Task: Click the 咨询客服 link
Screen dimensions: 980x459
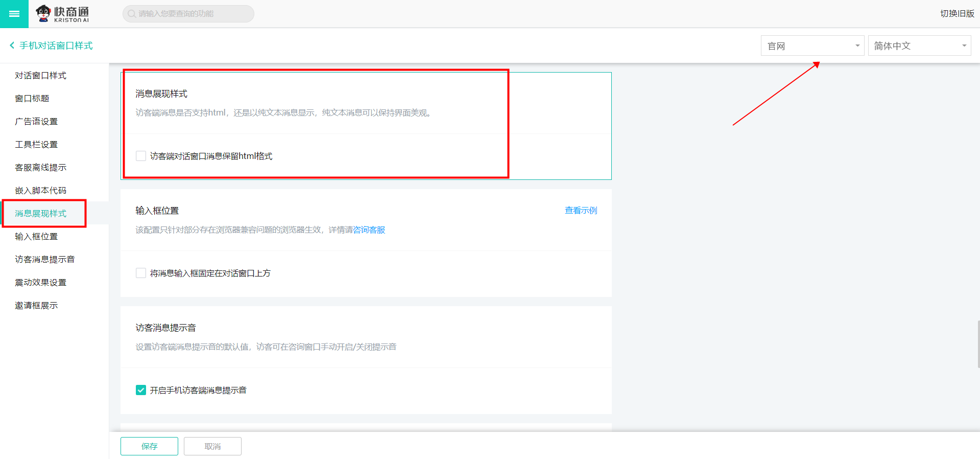Action: coord(369,230)
